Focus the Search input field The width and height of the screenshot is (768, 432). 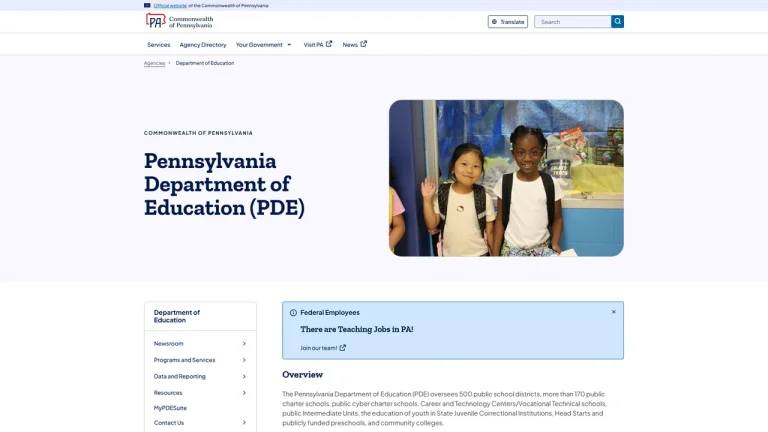click(x=573, y=22)
